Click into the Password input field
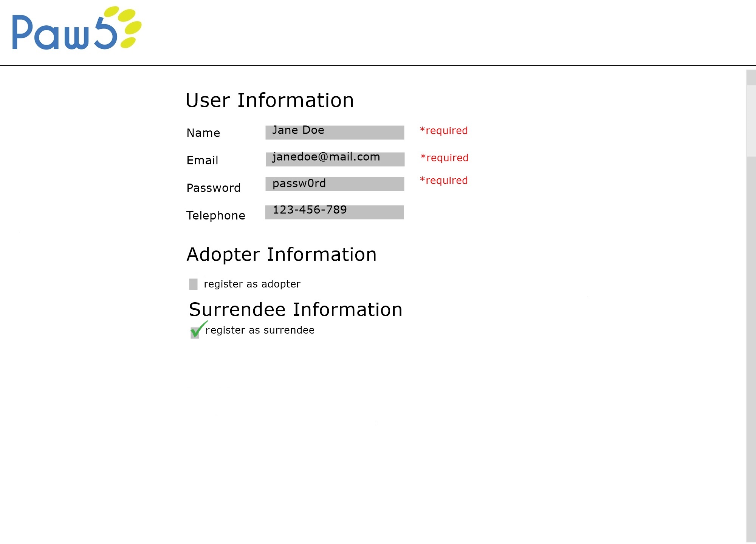The height and width of the screenshot is (544, 756). pos(335,184)
